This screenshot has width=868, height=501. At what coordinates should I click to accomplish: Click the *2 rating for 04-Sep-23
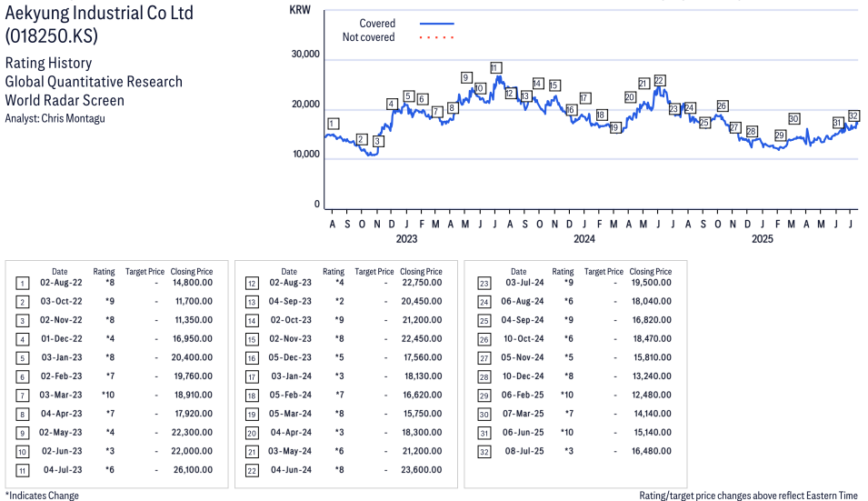(339, 301)
